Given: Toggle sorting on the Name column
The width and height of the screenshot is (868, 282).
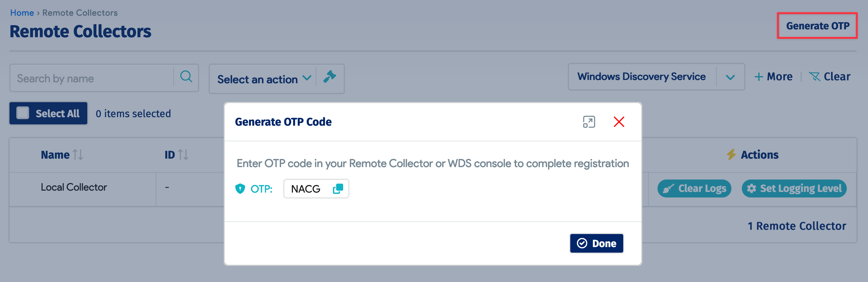Looking at the screenshot, I should click(78, 154).
